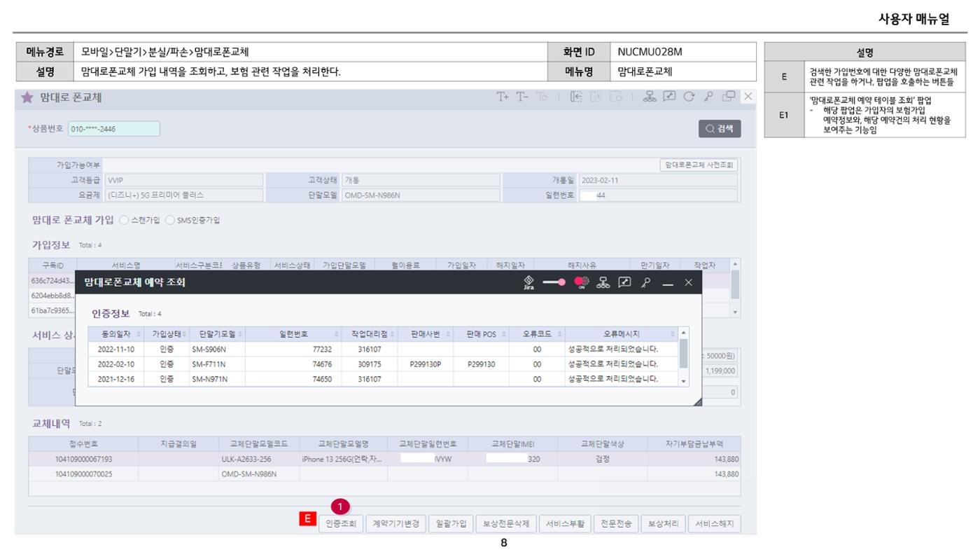Viewport: 980px width, 552px height.
Task: Open screen in new window via overlapping-squares icon
Action: [729, 97]
